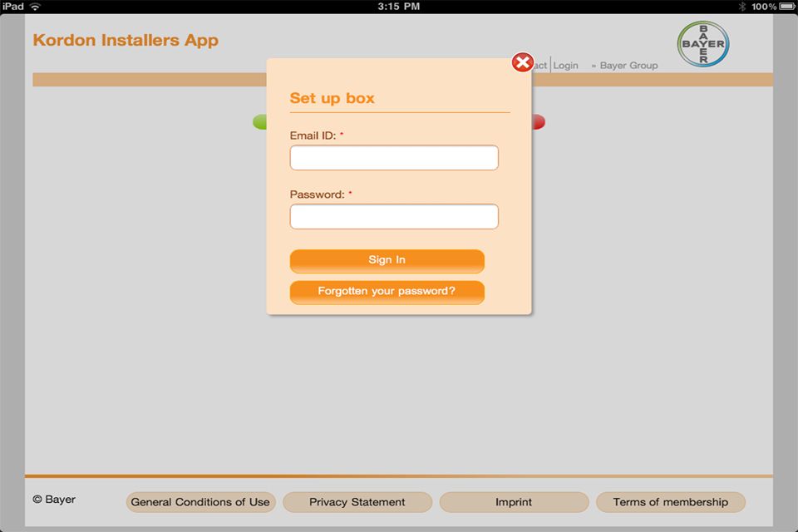Click Forgotten your password button
Viewport: 798px width, 532px height.
[x=387, y=293]
